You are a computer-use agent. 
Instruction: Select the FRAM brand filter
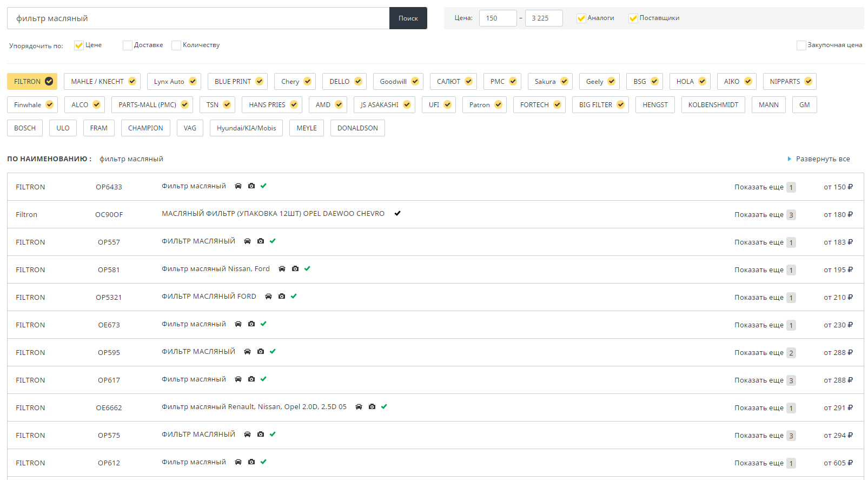point(98,128)
